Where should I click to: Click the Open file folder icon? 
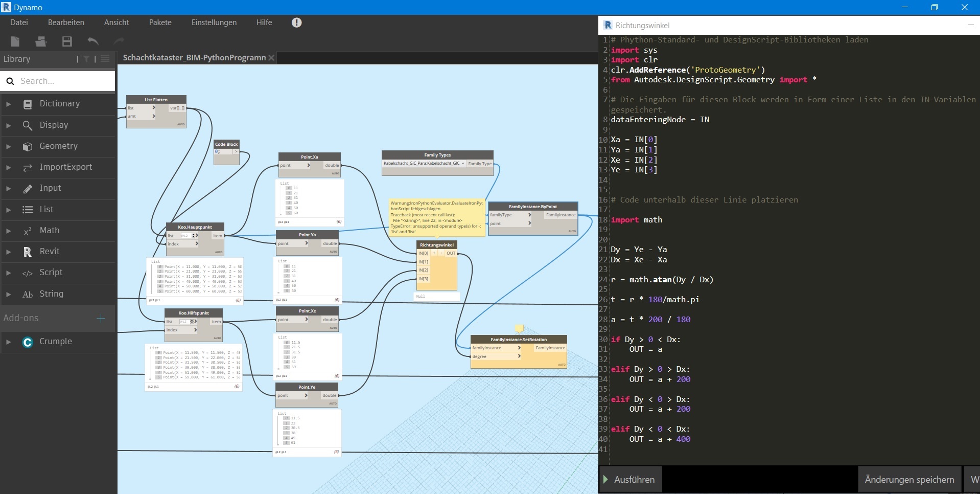pos(41,41)
